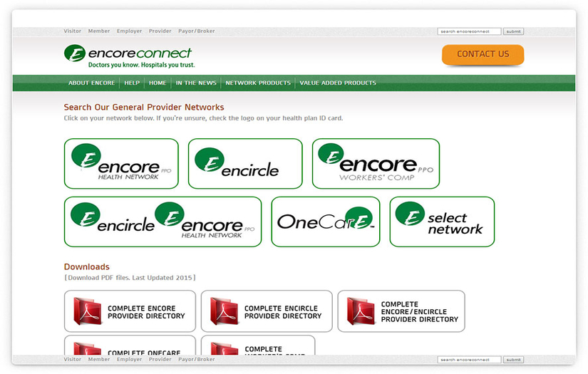Click the Provider link in bottom bar
This screenshot has height=374, width=588.
[160, 359]
